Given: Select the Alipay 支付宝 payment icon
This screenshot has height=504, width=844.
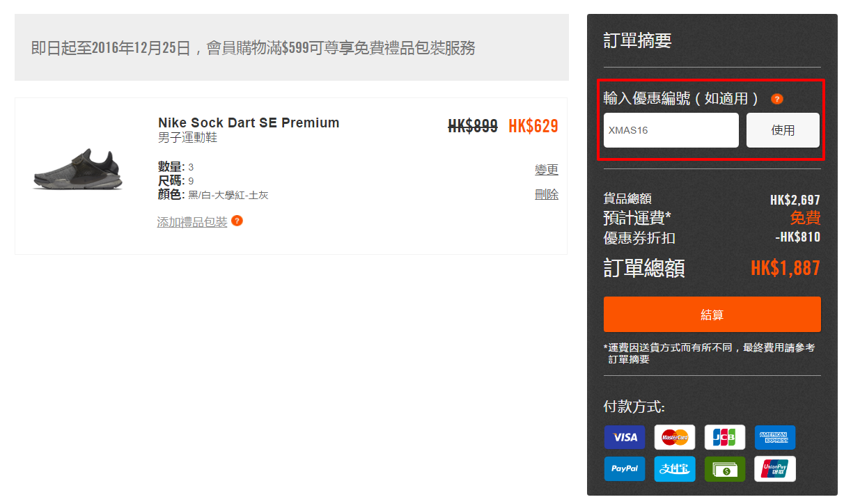Looking at the screenshot, I should (x=675, y=468).
